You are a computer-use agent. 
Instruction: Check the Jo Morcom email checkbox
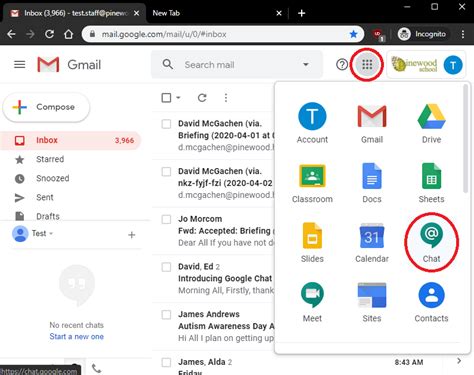(x=166, y=219)
